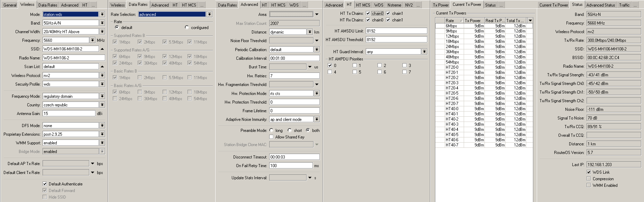
Task: Open the HT Guard Interval dropdown
Action: (424, 51)
